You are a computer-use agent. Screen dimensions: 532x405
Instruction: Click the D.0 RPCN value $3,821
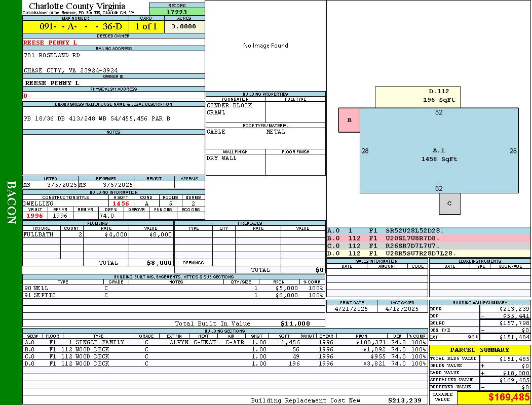point(374,363)
